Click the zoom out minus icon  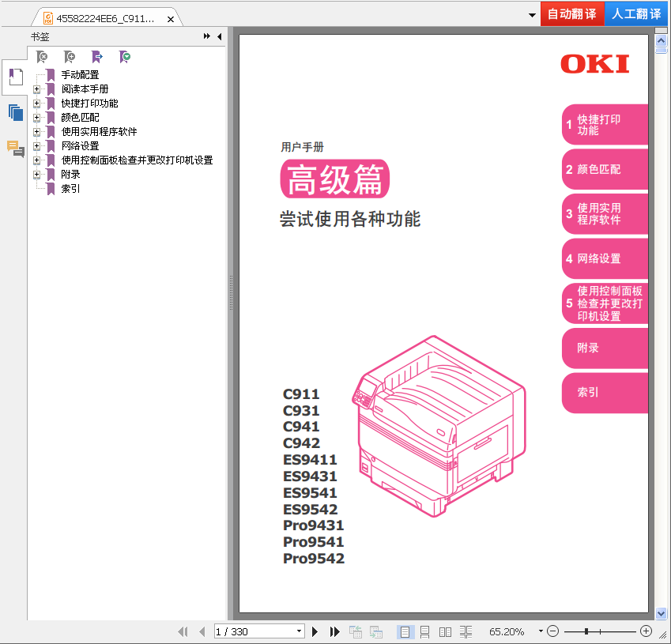tap(553, 631)
